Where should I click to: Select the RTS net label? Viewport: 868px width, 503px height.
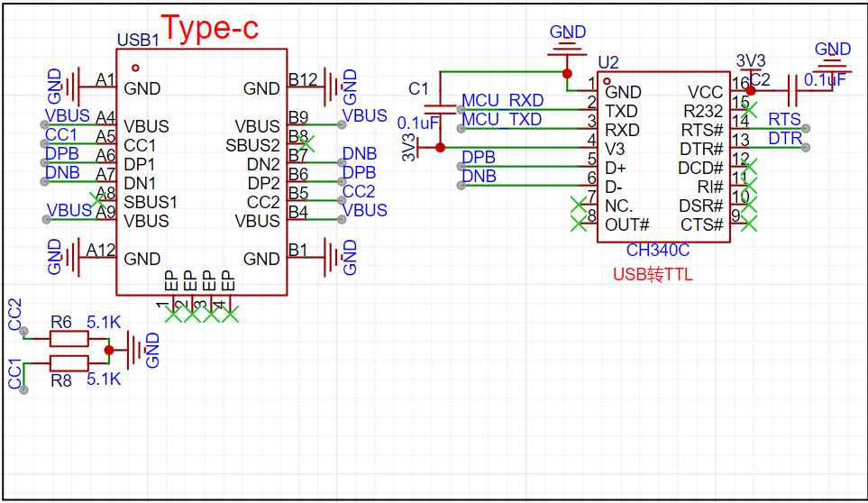coord(784,119)
